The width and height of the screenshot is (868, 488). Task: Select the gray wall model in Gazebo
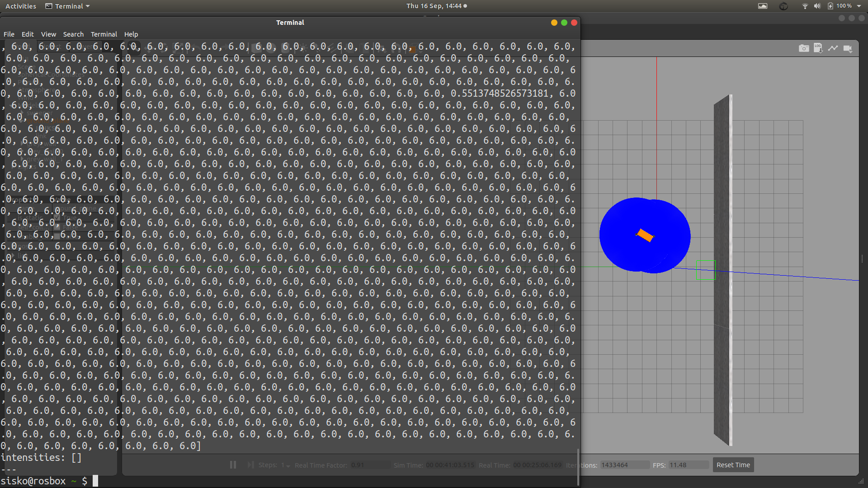coord(723,270)
